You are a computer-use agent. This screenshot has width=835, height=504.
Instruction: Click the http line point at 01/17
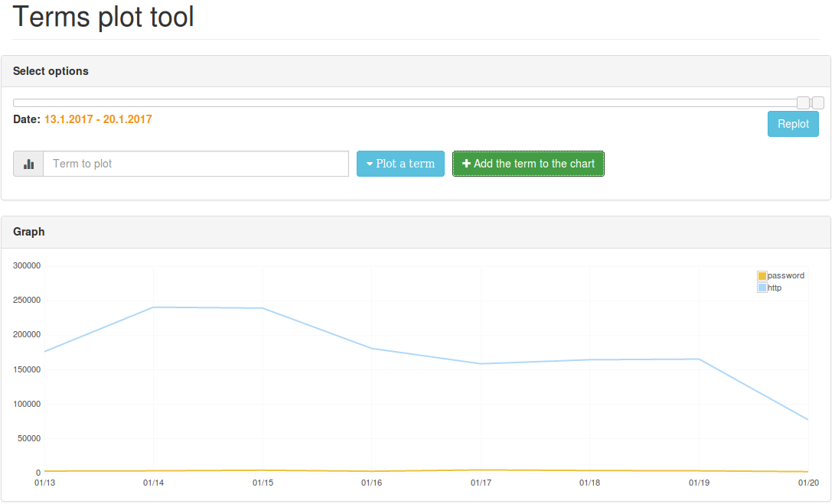(481, 363)
